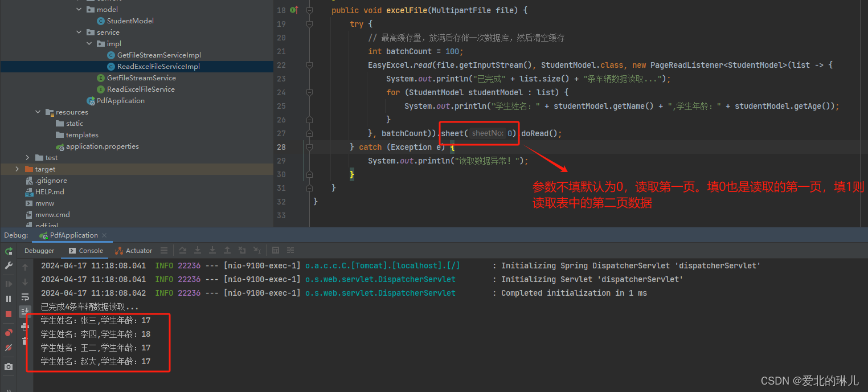Expand the target folder
The width and height of the screenshot is (868, 392).
[17, 169]
